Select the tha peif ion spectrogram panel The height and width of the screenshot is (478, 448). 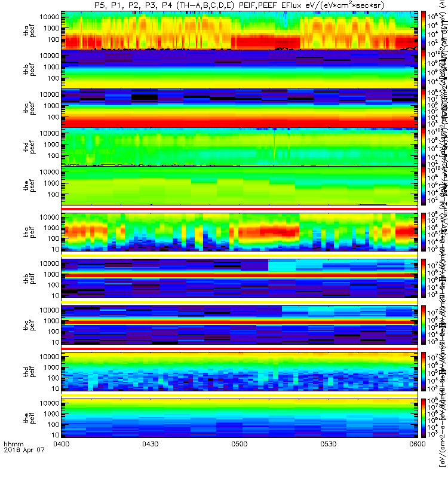240,232
